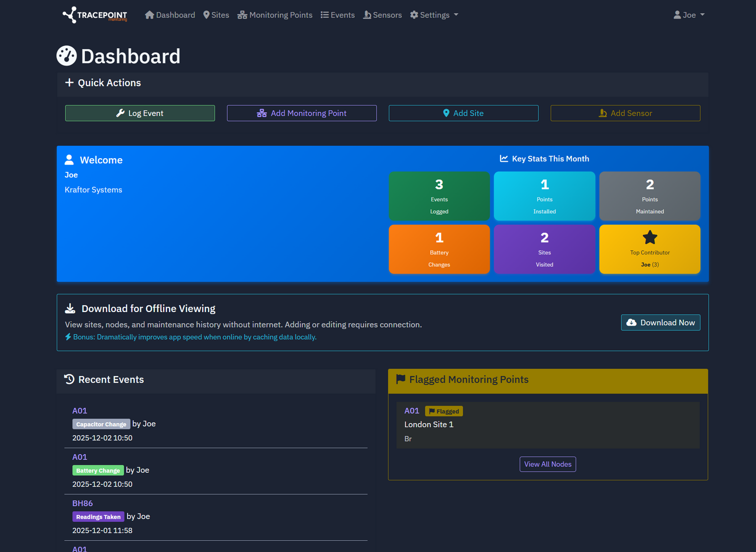756x552 pixels.
Task: Open the Sensors page from the navbar
Action: coord(383,15)
